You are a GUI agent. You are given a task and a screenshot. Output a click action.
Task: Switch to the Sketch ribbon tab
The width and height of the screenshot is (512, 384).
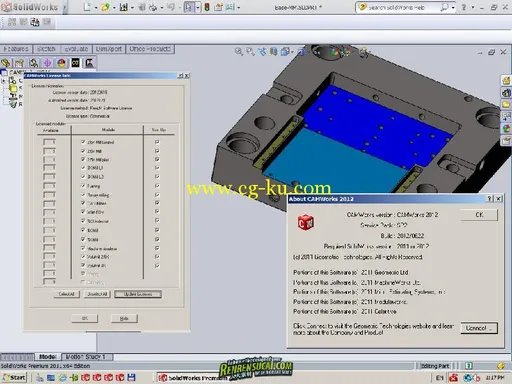coord(46,49)
